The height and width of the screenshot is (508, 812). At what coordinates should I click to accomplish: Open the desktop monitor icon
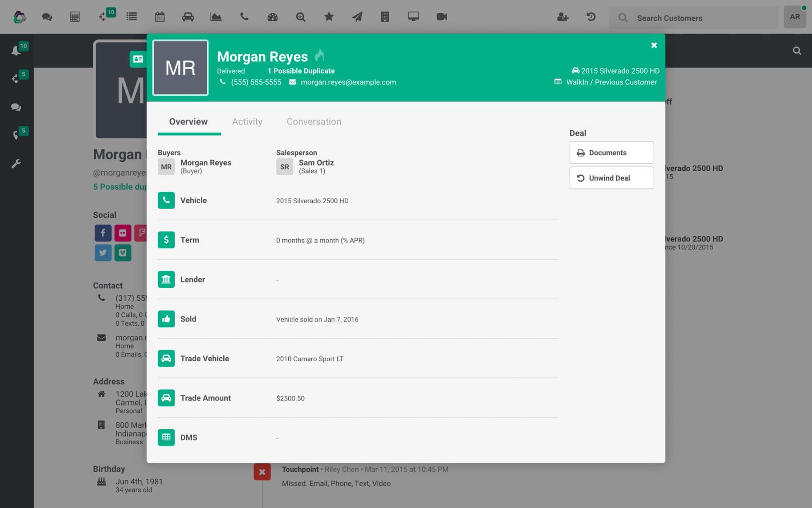point(413,17)
